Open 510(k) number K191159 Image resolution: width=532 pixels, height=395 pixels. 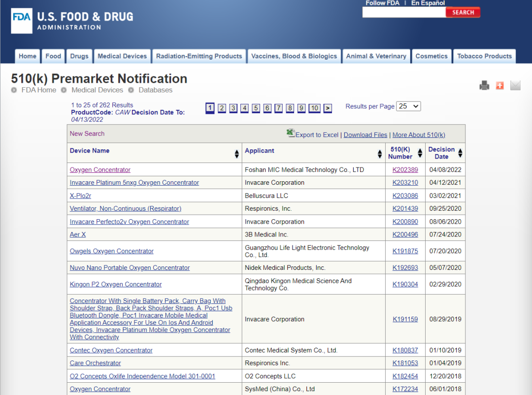tap(405, 319)
